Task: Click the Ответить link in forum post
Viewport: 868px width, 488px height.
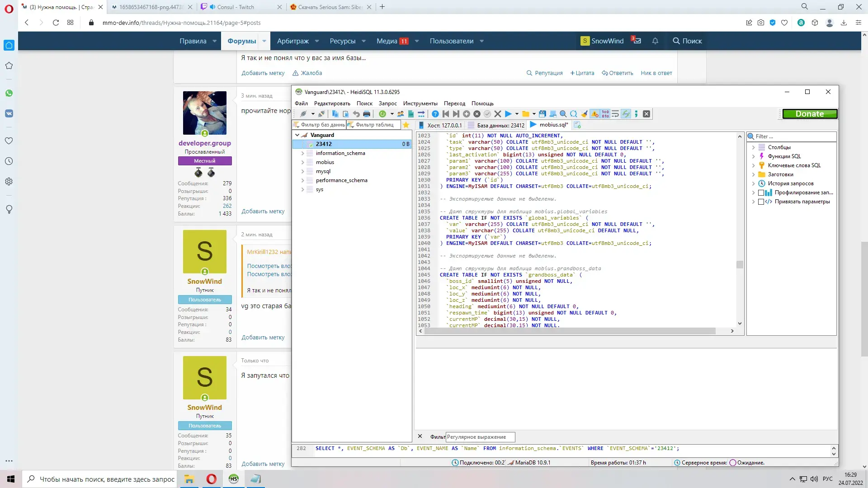Action: pos(617,73)
